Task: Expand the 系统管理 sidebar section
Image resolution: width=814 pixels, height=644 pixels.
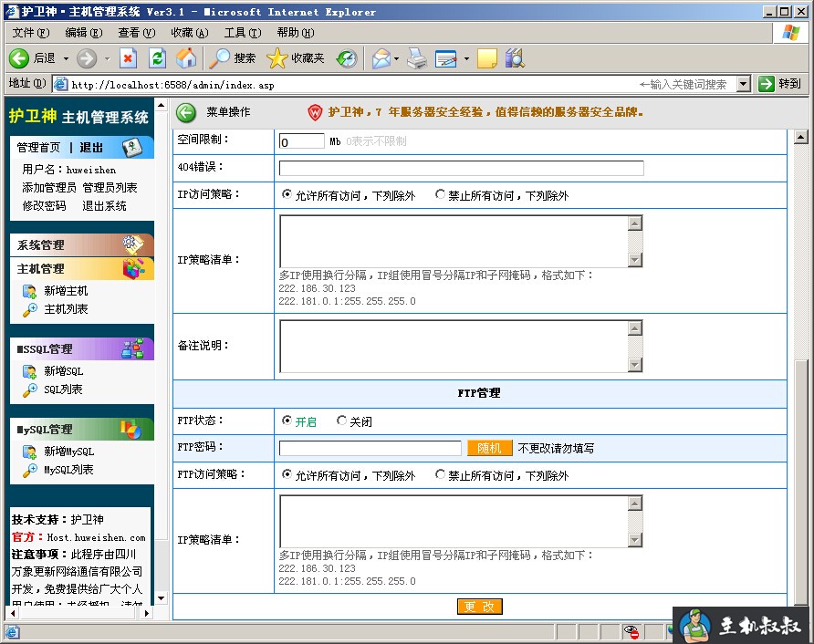Action: (x=81, y=244)
